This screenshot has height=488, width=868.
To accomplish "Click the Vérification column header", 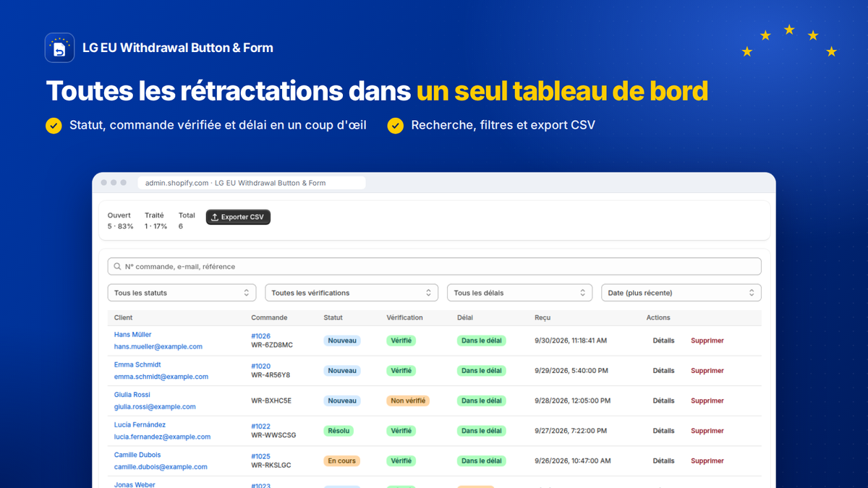I will coord(405,317).
